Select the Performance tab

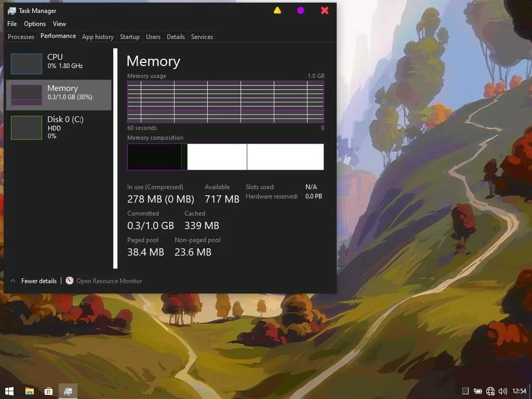[x=58, y=36]
